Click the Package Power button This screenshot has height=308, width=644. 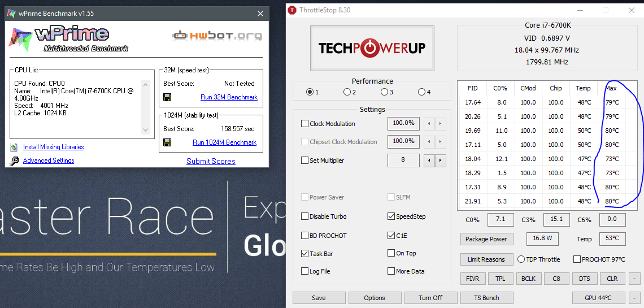[x=486, y=239]
